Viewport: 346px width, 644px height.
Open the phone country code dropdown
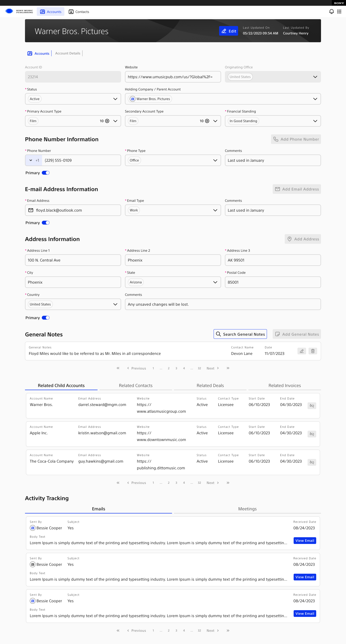click(34, 160)
